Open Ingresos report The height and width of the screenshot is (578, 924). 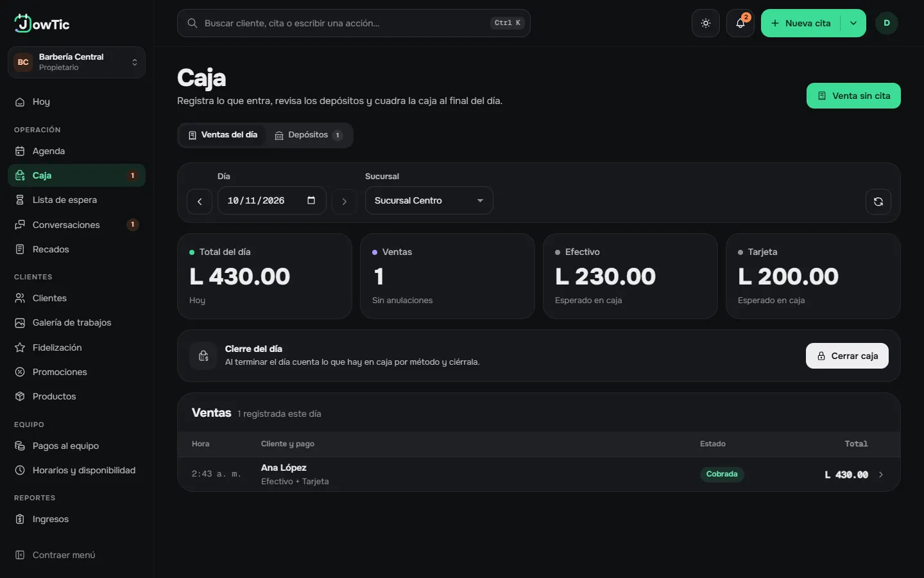(76, 519)
